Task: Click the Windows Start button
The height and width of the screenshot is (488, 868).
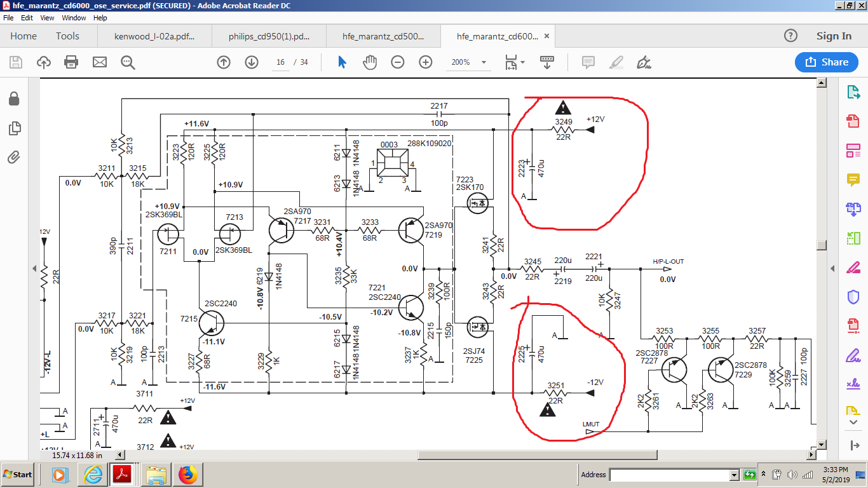Action: coord(18,475)
